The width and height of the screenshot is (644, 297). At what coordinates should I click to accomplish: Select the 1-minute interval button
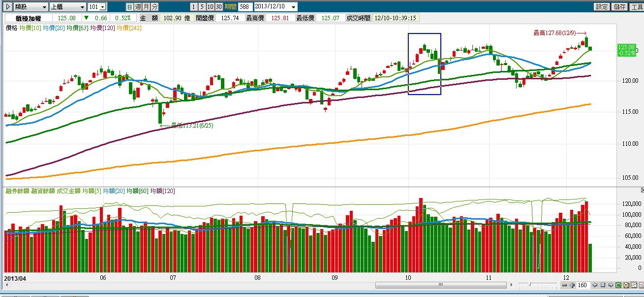[x=194, y=7]
